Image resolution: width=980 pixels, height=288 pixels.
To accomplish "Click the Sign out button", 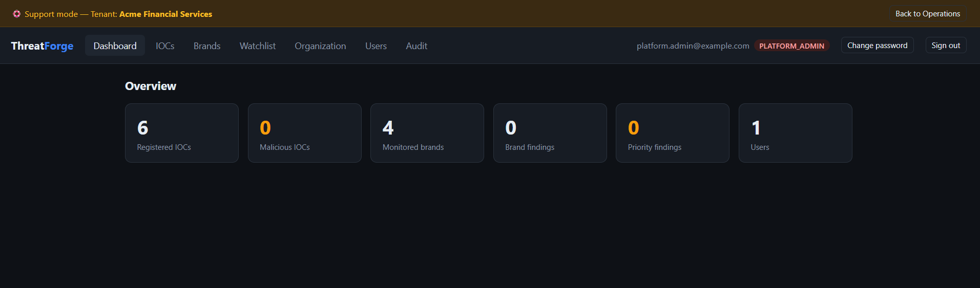I will tap(946, 45).
